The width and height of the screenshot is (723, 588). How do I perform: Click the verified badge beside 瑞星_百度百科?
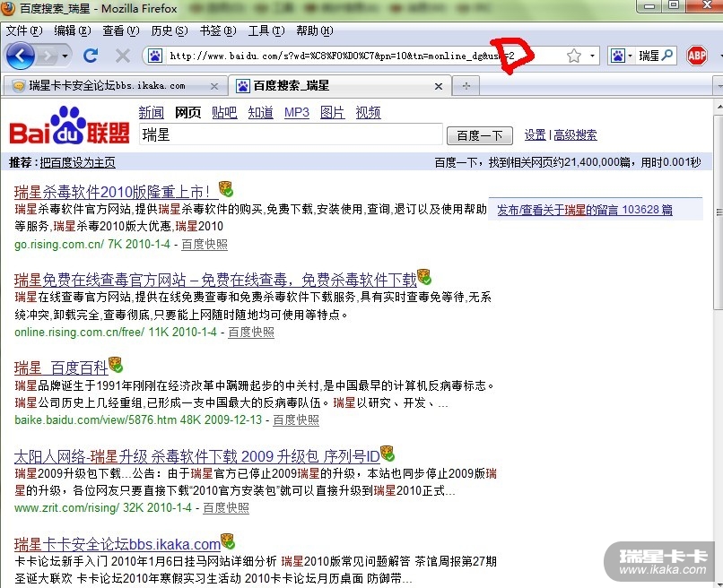click(116, 365)
